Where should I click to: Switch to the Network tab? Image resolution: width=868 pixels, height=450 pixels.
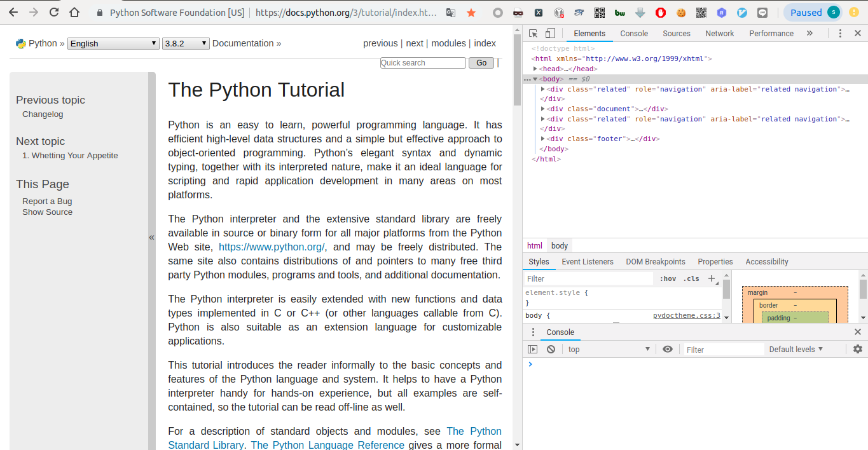pyautogui.click(x=719, y=33)
